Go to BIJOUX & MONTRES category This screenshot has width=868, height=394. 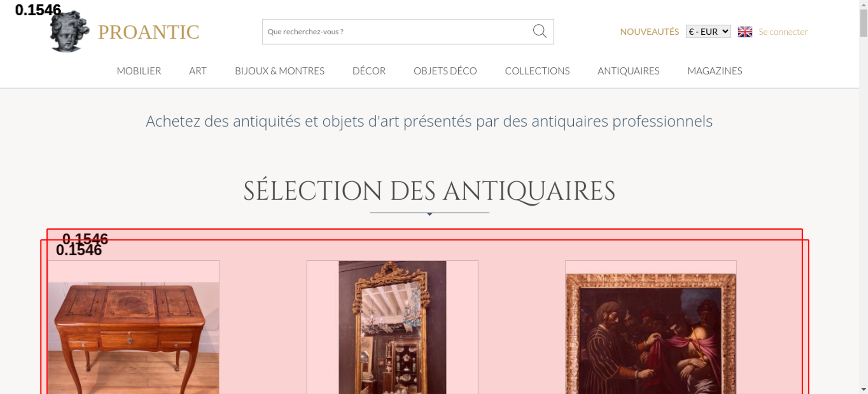(279, 71)
